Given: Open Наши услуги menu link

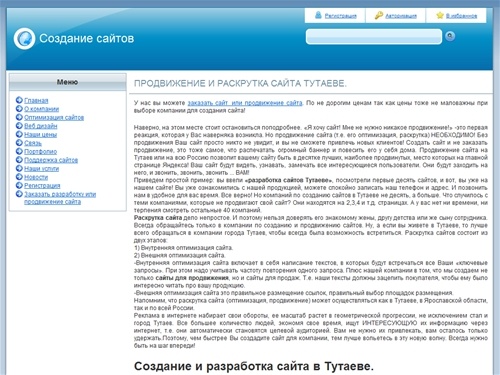Looking at the screenshot, I should coord(42,169).
